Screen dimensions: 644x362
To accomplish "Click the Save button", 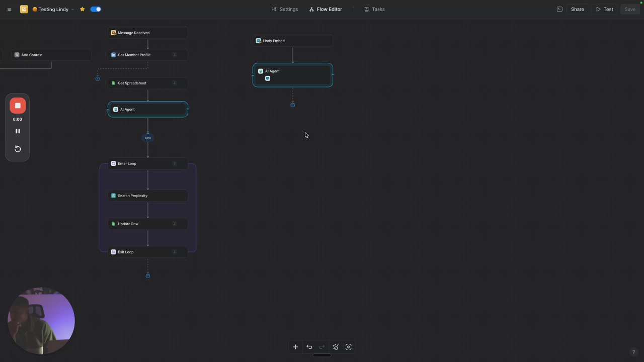I will click(x=629, y=9).
